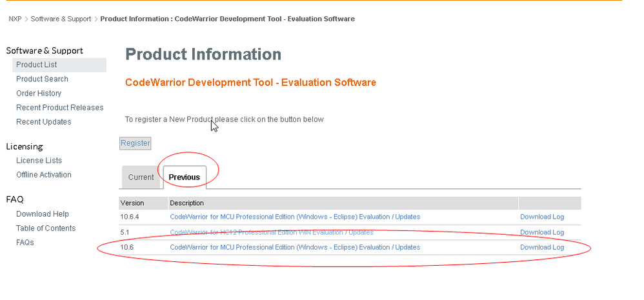
Task: Click the Product Information heading
Action: coord(203,54)
